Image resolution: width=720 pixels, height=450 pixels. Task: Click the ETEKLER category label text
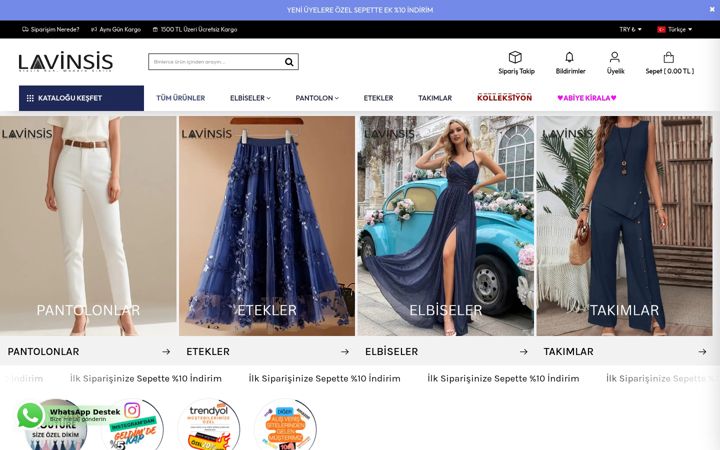[208, 352]
